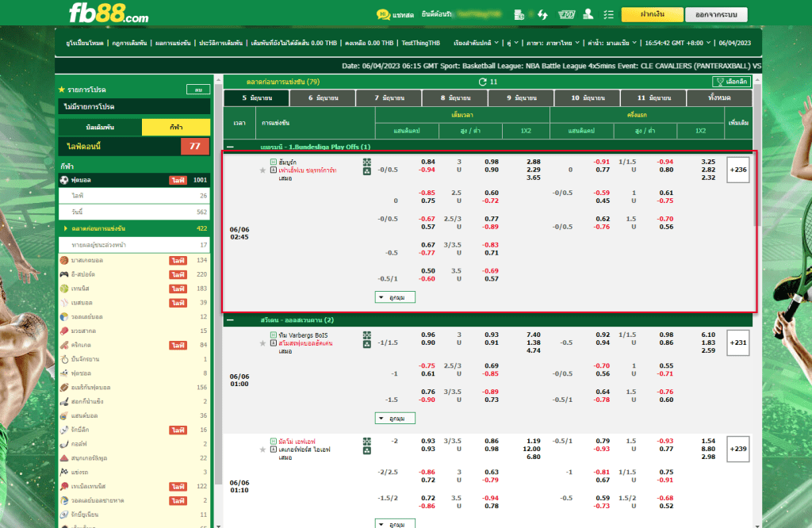Click the e-sports gamepad icon
The image size is (812, 528).
[x=64, y=274]
